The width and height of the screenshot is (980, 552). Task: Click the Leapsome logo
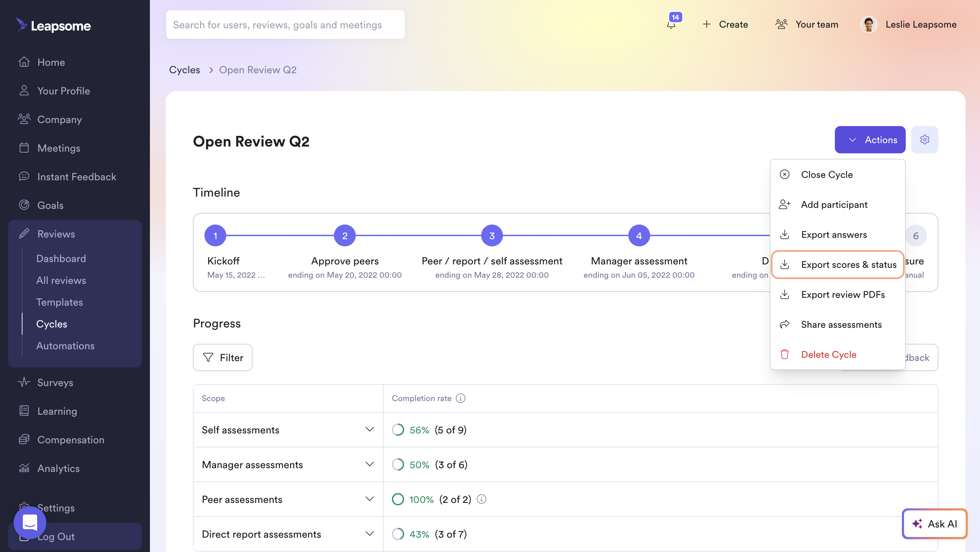(53, 26)
